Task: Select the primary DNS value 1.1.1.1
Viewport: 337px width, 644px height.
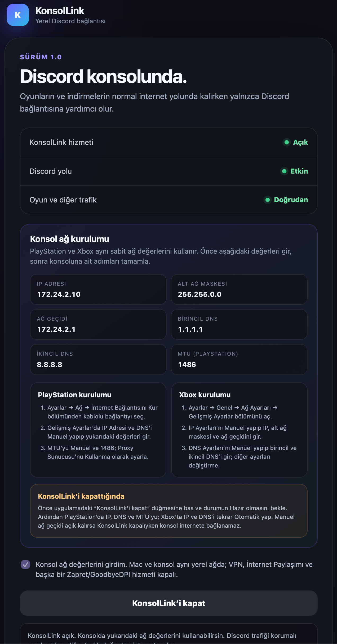Action: [190, 329]
